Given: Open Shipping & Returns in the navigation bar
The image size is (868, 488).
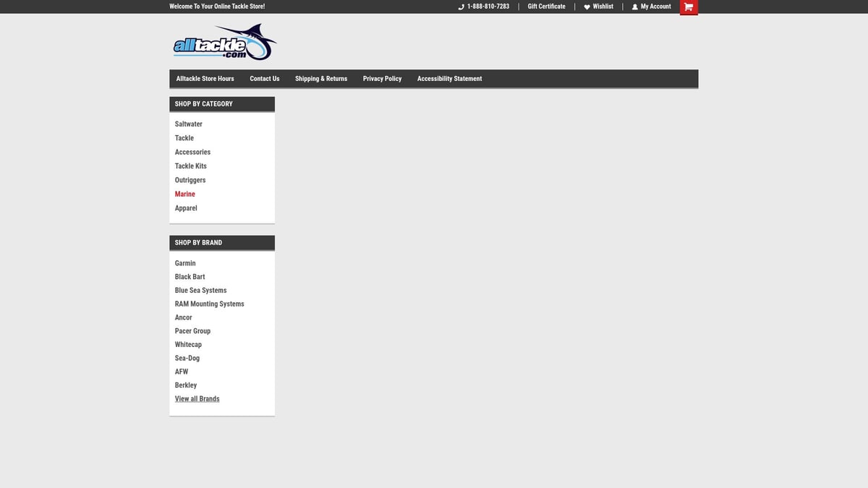Looking at the screenshot, I should pyautogui.click(x=321, y=79).
